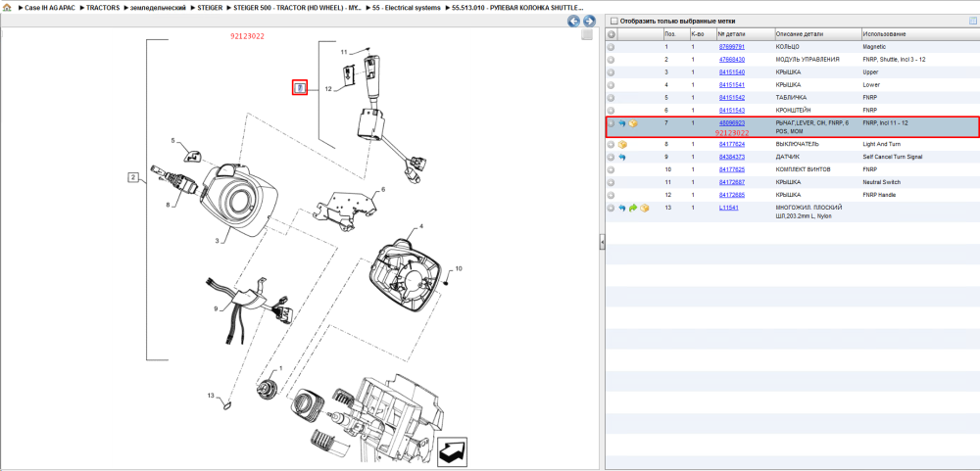This screenshot has width=980, height=471.
Task: Open part number link 84151540
Action: [732, 71]
